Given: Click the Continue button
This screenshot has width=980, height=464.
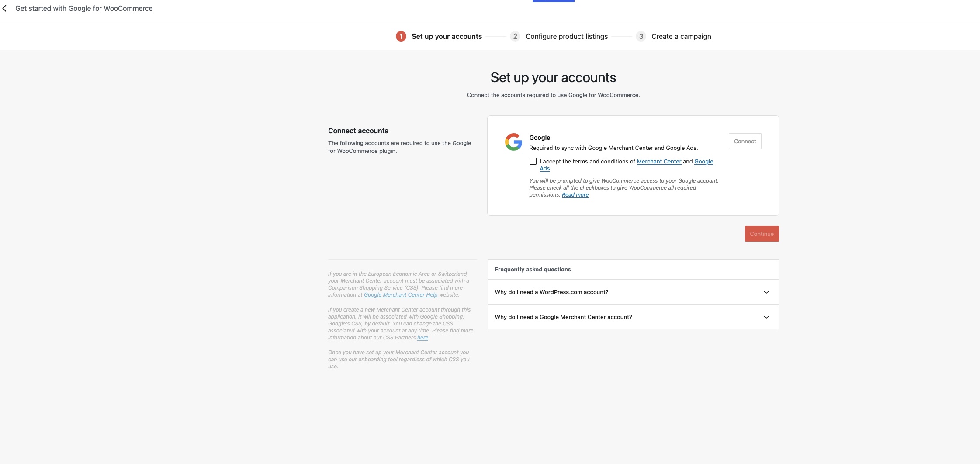Looking at the screenshot, I should point(762,233).
